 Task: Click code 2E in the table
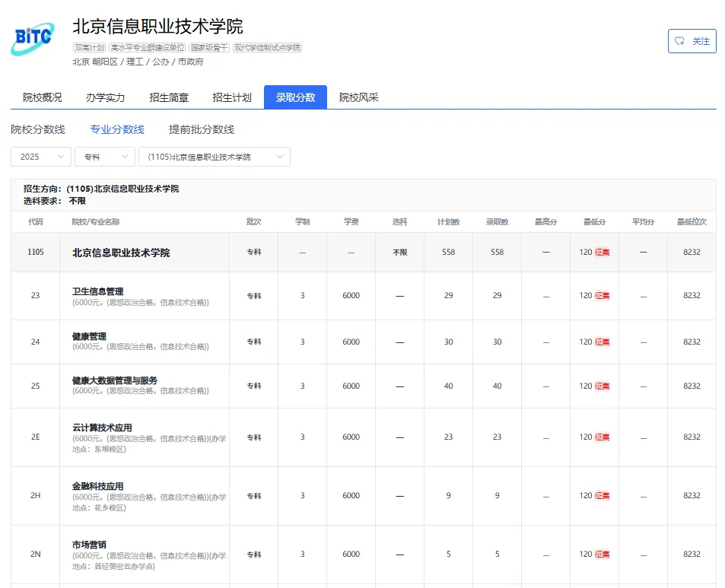coord(36,437)
